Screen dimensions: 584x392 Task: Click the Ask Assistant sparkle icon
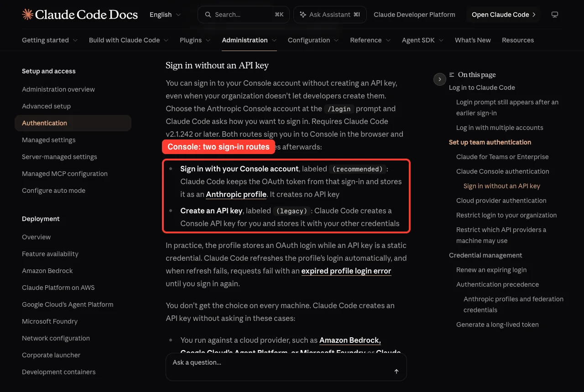click(303, 15)
